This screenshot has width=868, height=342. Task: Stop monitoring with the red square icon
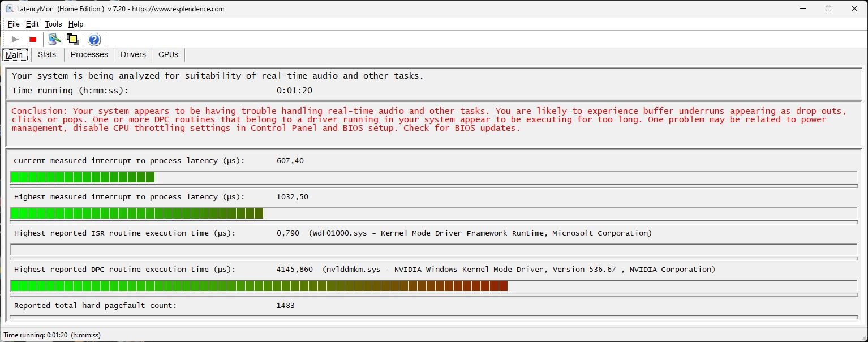[33, 39]
